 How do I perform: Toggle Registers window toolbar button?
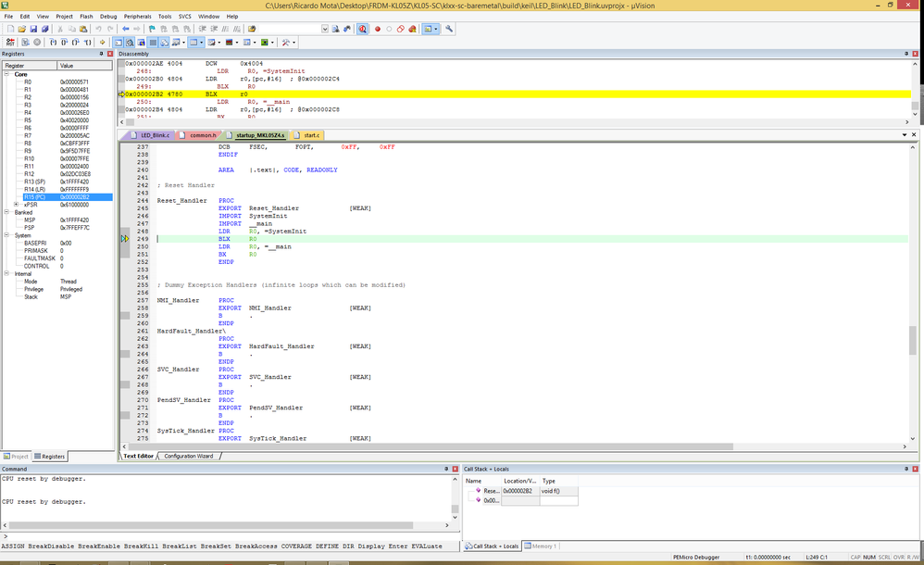pyautogui.click(x=153, y=43)
